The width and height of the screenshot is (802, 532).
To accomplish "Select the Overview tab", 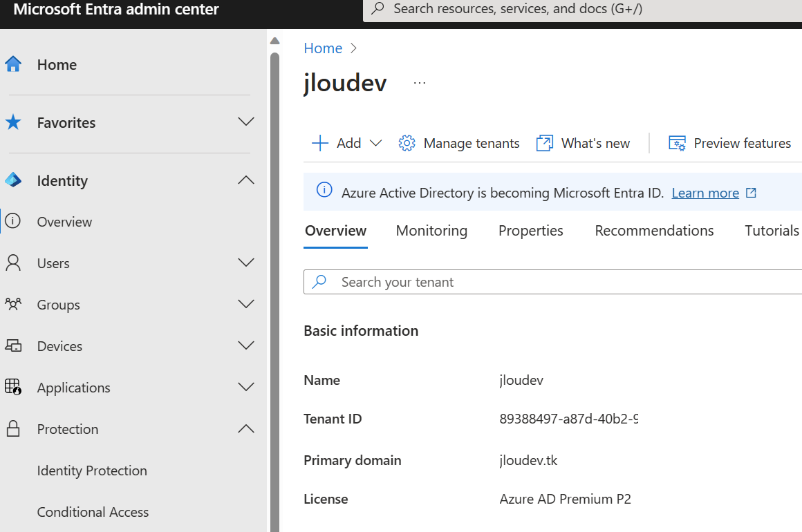I will pos(335,231).
